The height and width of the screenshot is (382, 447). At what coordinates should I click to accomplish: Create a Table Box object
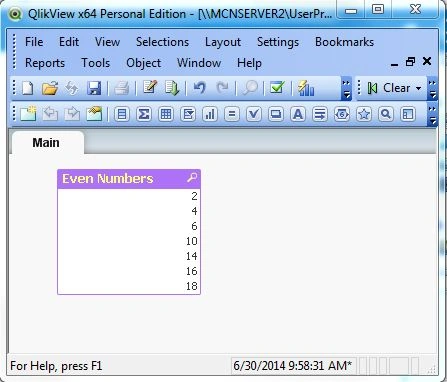pyautogui.click(x=166, y=114)
